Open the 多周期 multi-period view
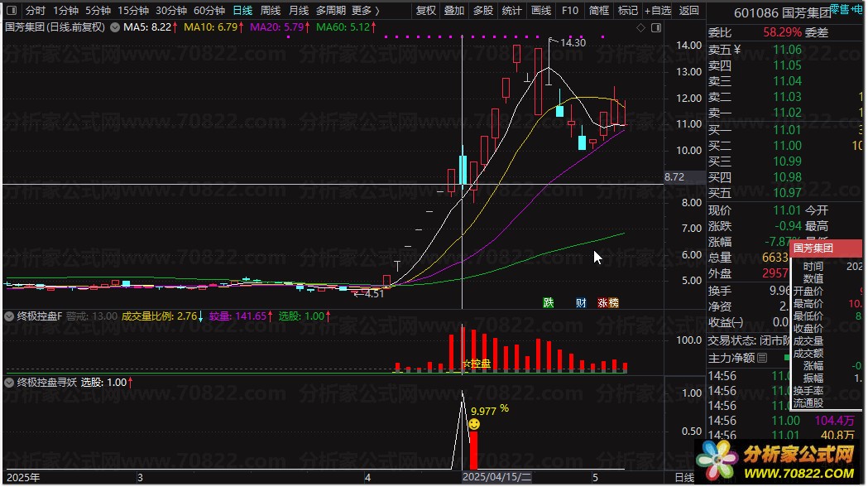This screenshot has height=487, width=868. [x=330, y=11]
